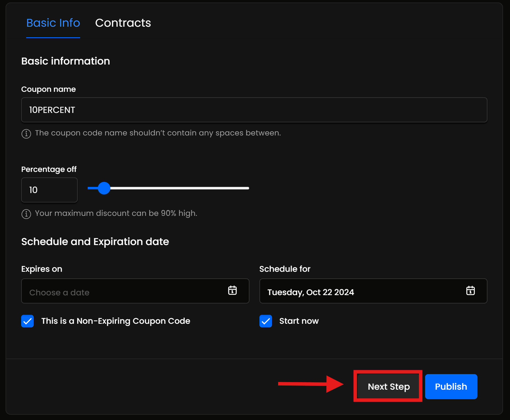Select the Basic Info tab
This screenshot has width=510, height=420.
tap(53, 23)
